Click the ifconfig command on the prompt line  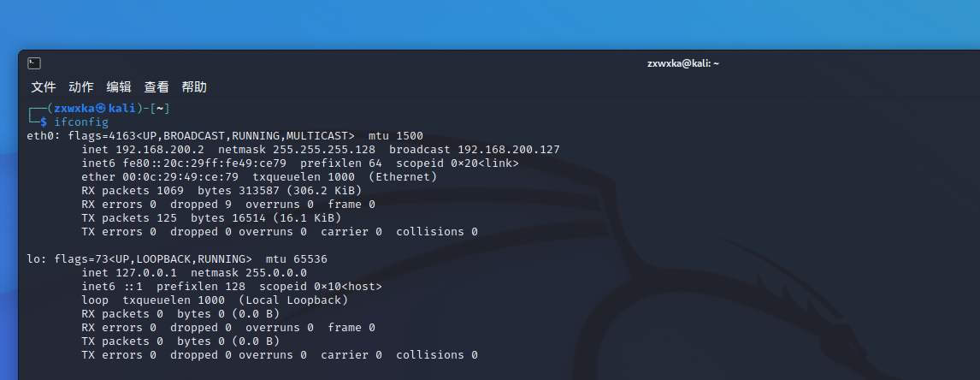(x=81, y=122)
